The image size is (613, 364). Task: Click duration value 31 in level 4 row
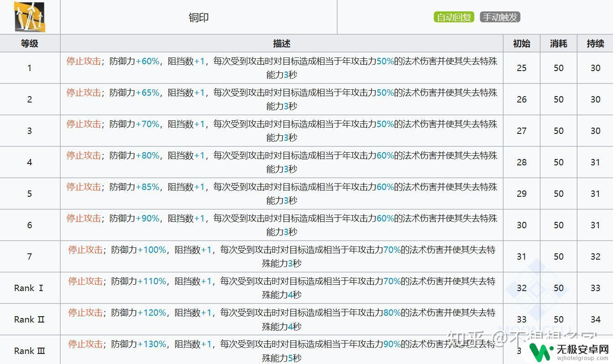coord(595,162)
